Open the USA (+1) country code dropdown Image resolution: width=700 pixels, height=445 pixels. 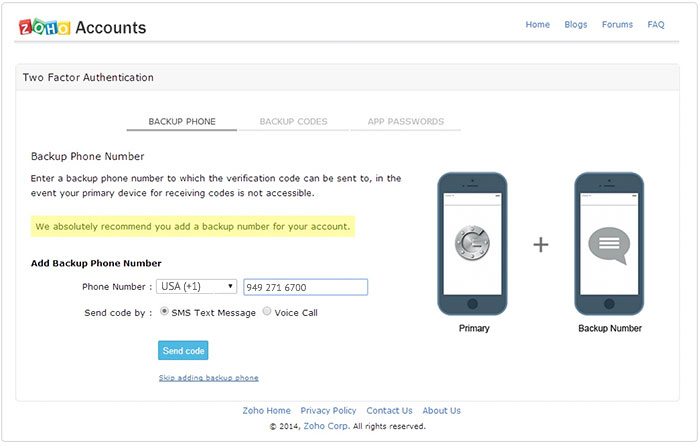click(x=196, y=287)
